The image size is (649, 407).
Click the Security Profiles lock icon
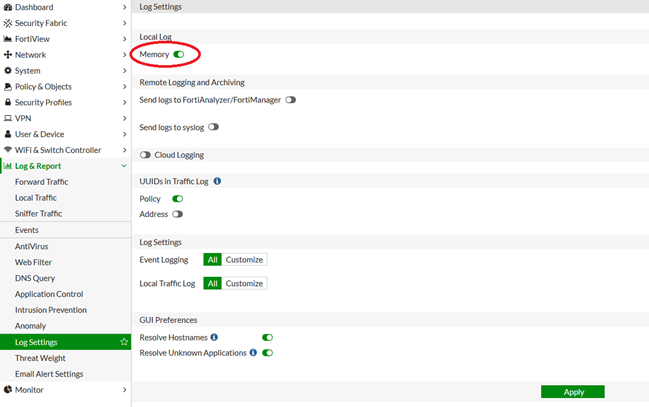pyautogui.click(x=8, y=102)
